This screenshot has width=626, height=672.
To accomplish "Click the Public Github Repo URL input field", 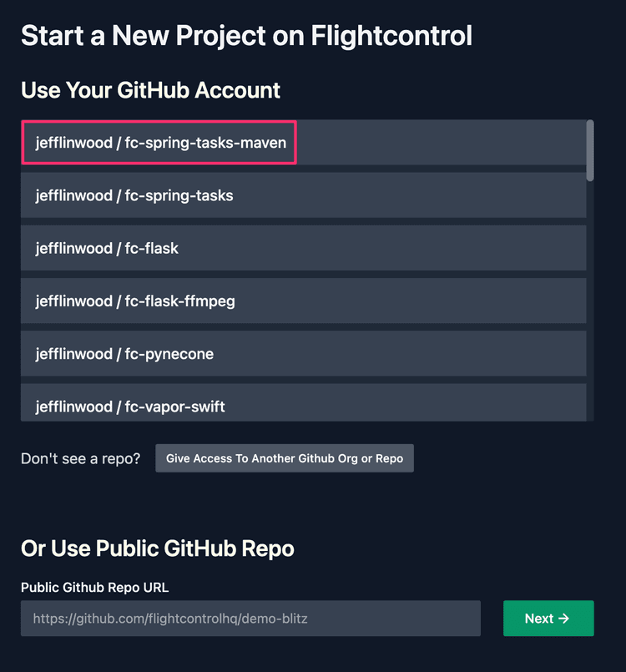I will pyautogui.click(x=250, y=618).
